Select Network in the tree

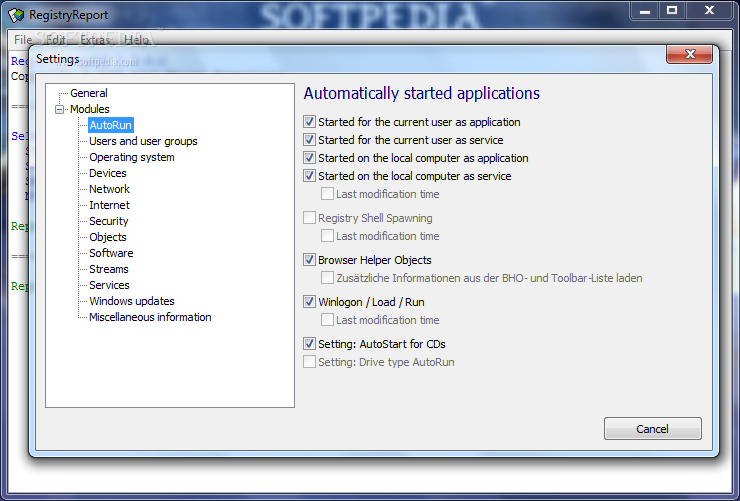[109, 189]
